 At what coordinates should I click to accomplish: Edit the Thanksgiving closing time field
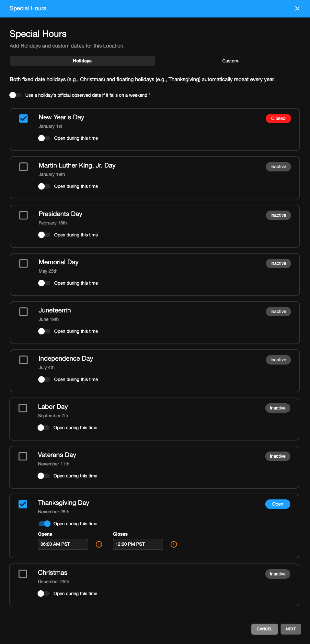[x=138, y=544]
